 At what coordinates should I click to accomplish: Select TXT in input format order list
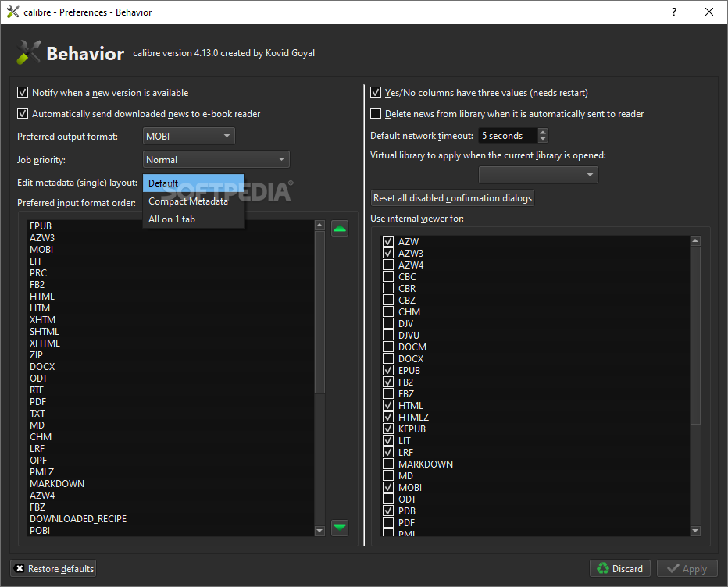tap(170, 414)
